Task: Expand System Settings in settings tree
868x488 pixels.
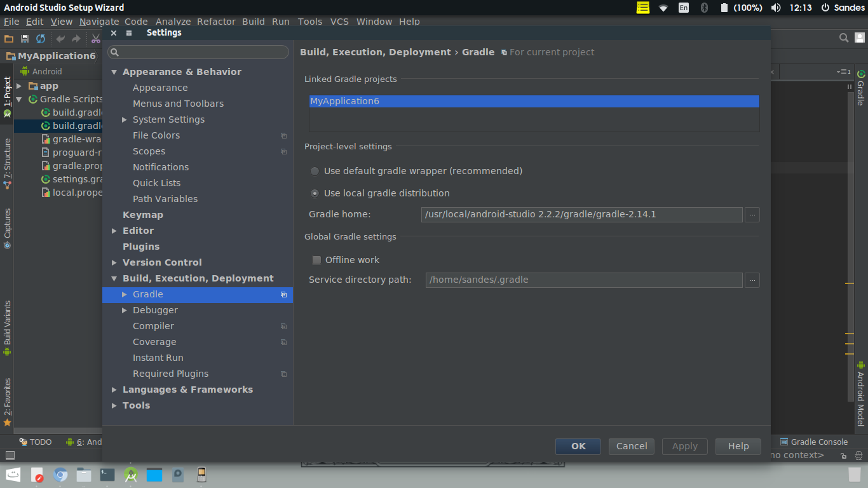Action: (x=125, y=119)
